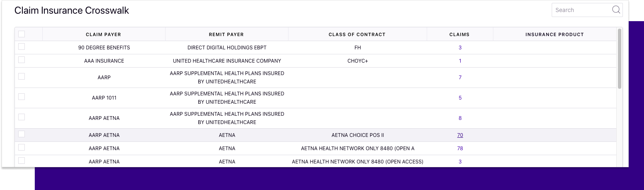Select the AARP 1011 row checkbox

(22, 97)
